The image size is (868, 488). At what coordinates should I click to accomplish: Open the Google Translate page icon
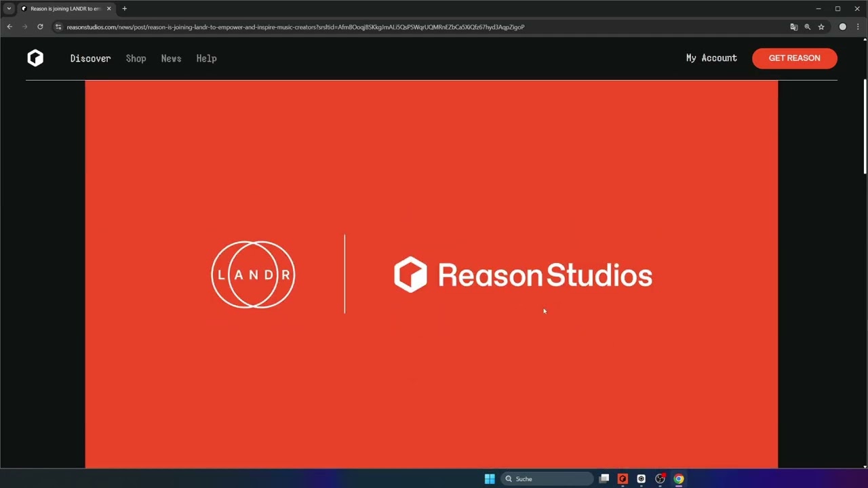[x=793, y=27]
